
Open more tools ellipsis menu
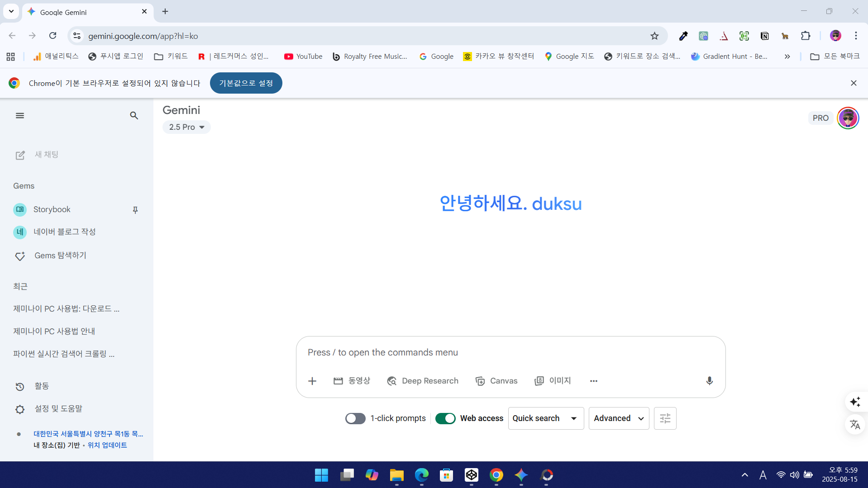tap(593, 381)
